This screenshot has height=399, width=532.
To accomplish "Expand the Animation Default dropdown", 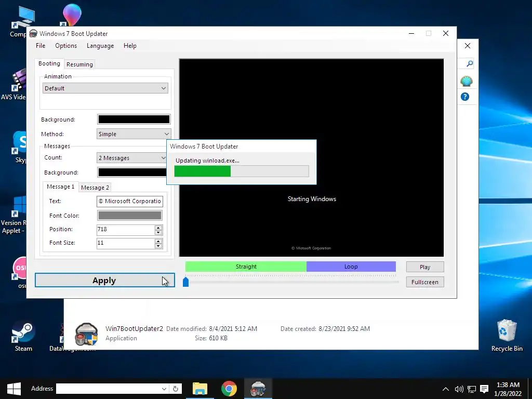I will coord(105,88).
